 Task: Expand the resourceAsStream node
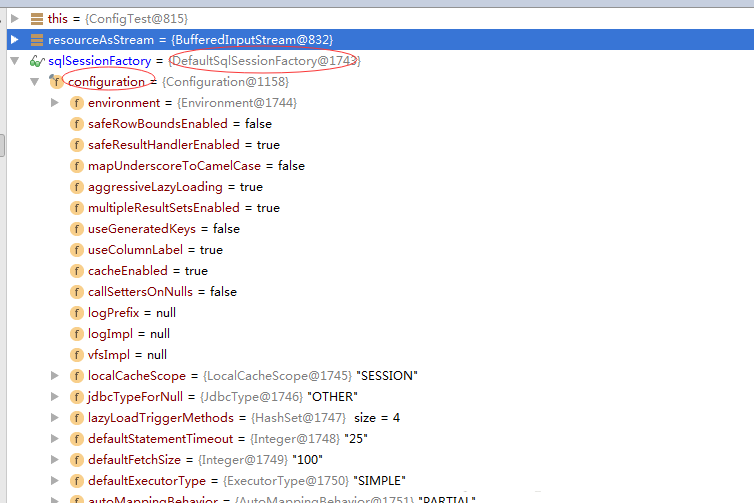[x=14, y=40]
